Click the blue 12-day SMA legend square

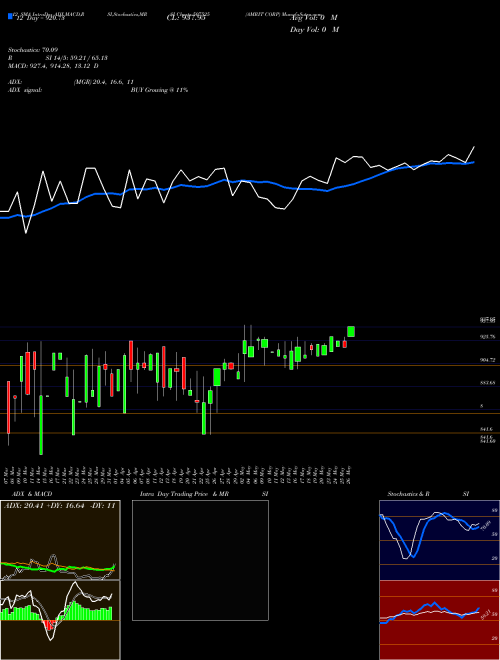pos(10,16)
